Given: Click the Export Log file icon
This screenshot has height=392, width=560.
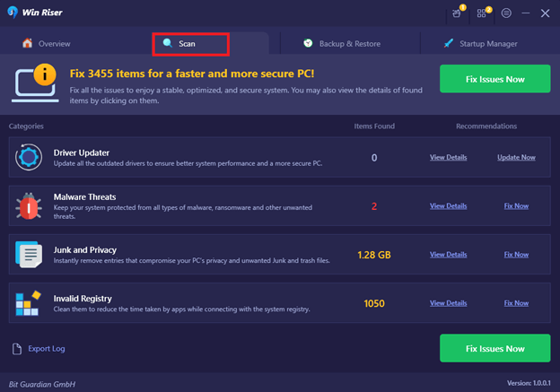Looking at the screenshot, I should click(17, 348).
